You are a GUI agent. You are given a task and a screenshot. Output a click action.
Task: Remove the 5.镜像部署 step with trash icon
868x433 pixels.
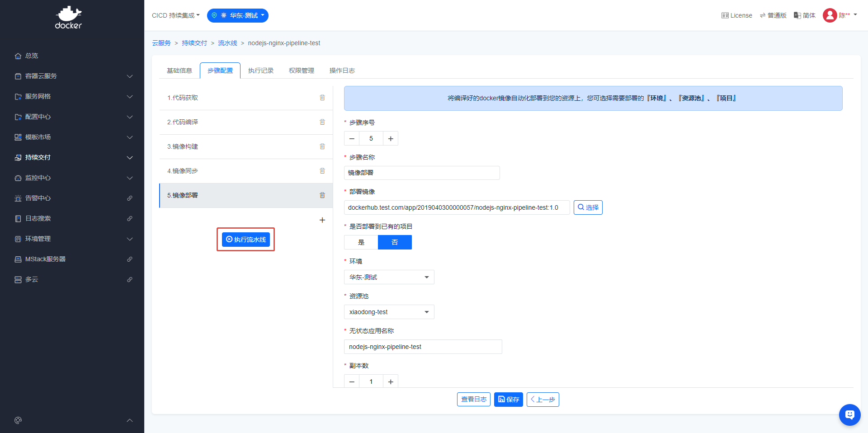tap(322, 195)
